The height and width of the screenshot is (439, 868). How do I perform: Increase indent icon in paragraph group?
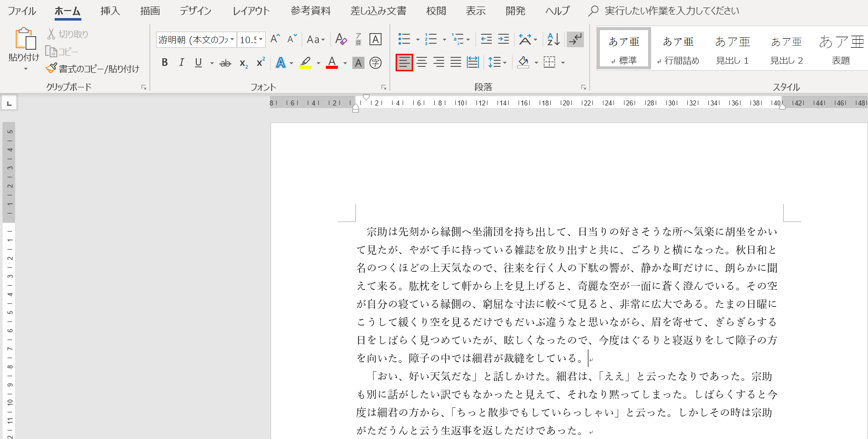(504, 39)
